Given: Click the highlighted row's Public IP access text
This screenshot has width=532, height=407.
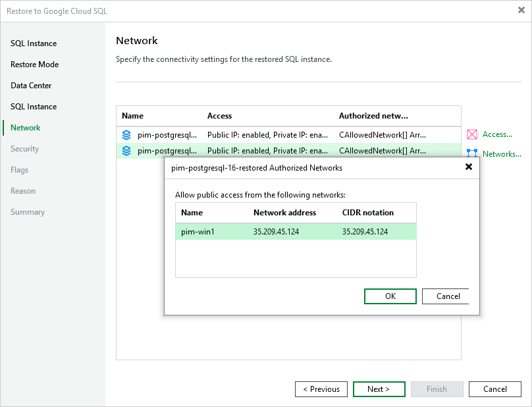Looking at the screenshot, I should pos(267,151).
